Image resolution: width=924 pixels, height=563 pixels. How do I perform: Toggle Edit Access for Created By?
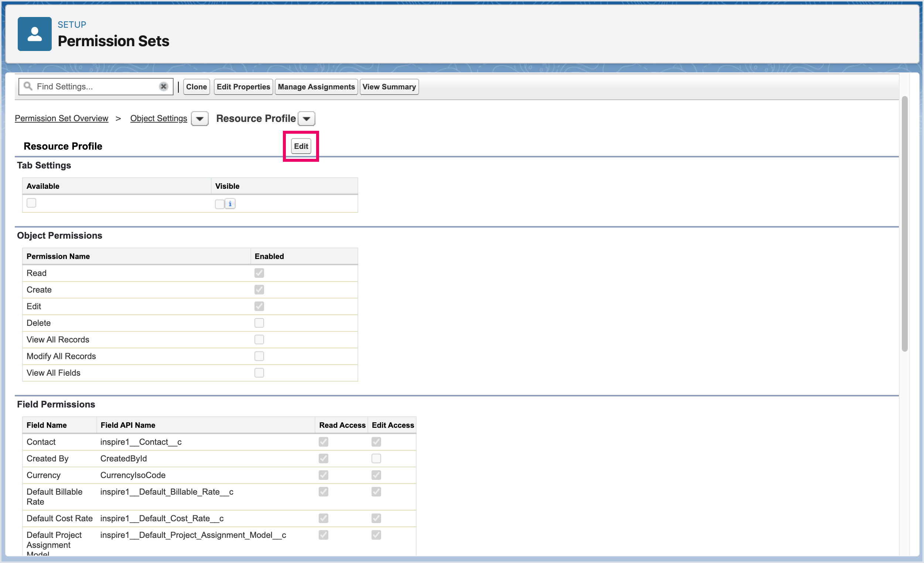376,458
